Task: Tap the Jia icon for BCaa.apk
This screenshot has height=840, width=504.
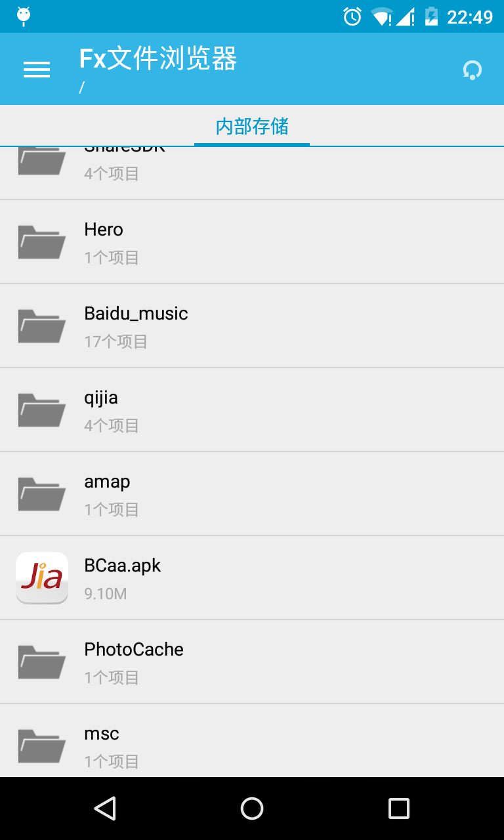Action: [42, 577]
